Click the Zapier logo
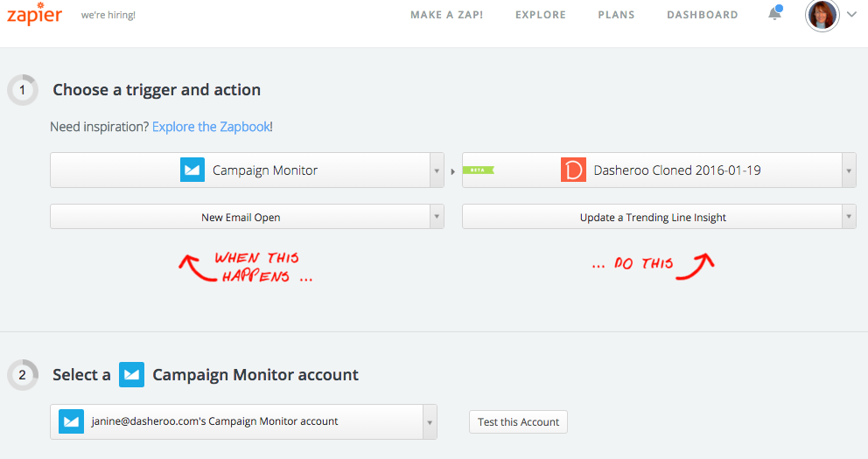 click(34, 14)
